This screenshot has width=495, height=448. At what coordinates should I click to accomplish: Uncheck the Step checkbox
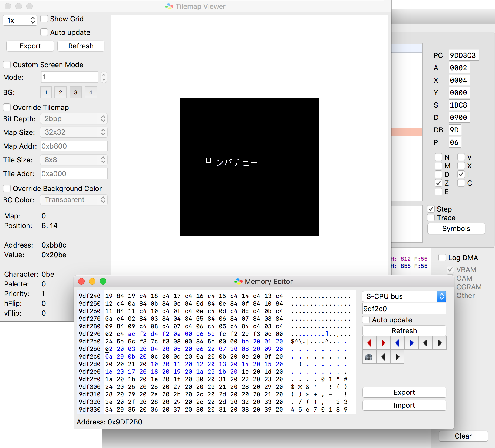point(431,209)
